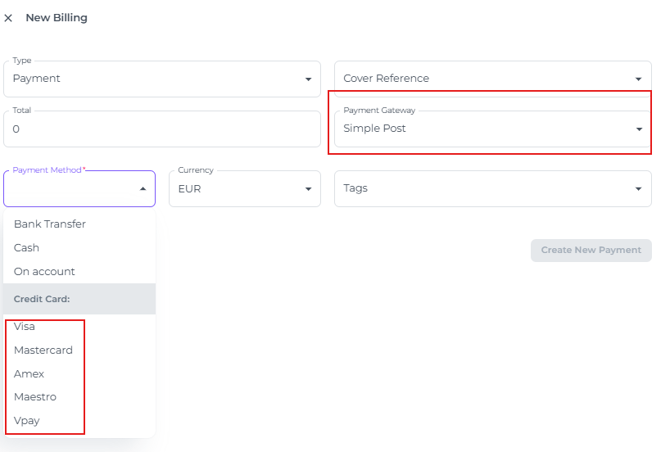The height and width of the screenshot is (452, 670).
Task: Select Vpay from the dropdown list
Action: [27, 421]
